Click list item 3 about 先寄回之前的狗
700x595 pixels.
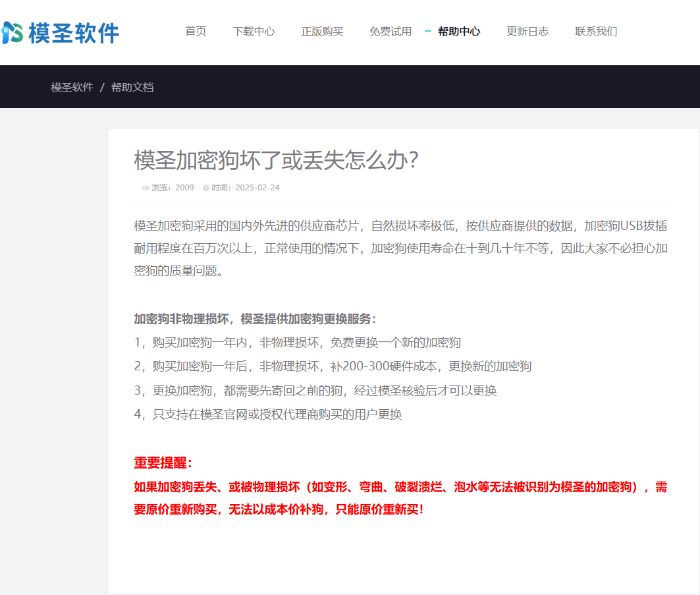coord(315,391)
